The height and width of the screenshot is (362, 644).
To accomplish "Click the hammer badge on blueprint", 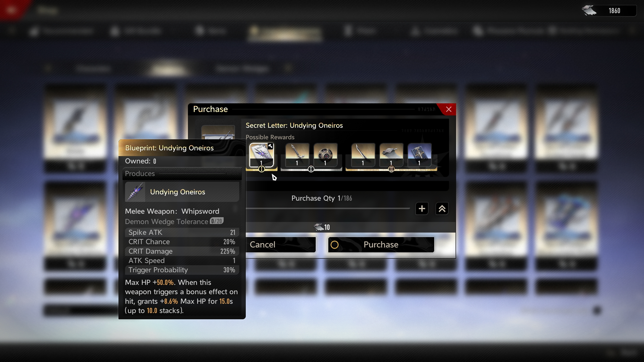I will (270, 146).
